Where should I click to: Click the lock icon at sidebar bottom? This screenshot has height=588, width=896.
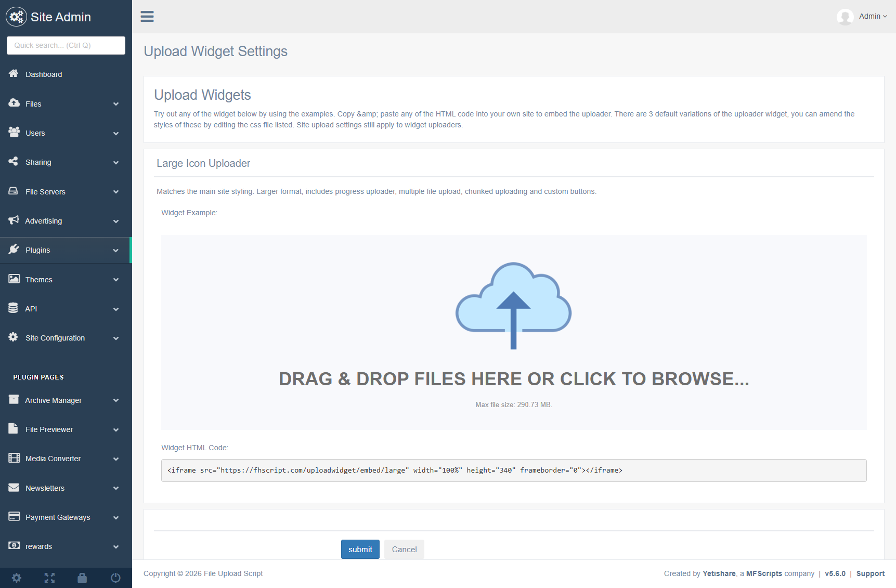pos(82,578)
